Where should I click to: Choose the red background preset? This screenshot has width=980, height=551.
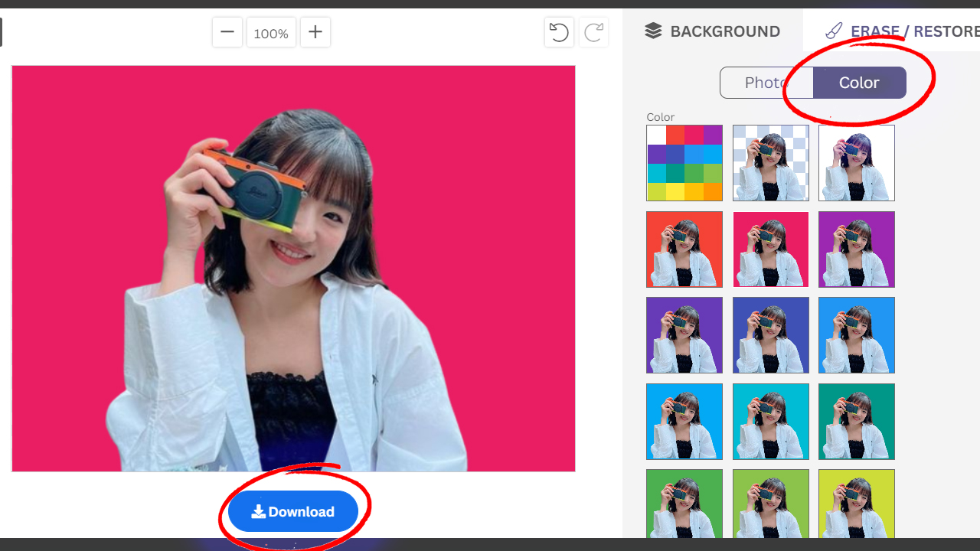tap(684, 249)
